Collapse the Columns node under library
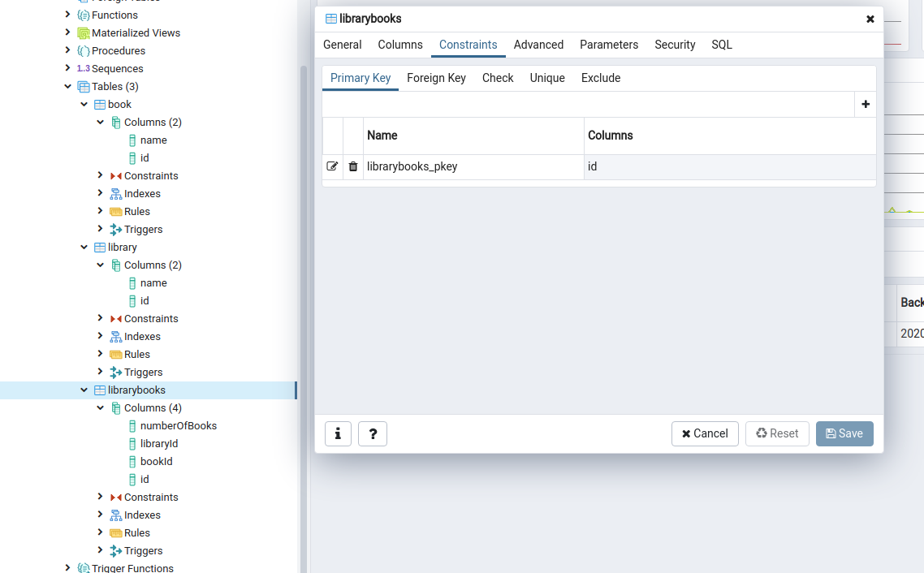This screenshot has height=573, width=924. pos(101,265)
